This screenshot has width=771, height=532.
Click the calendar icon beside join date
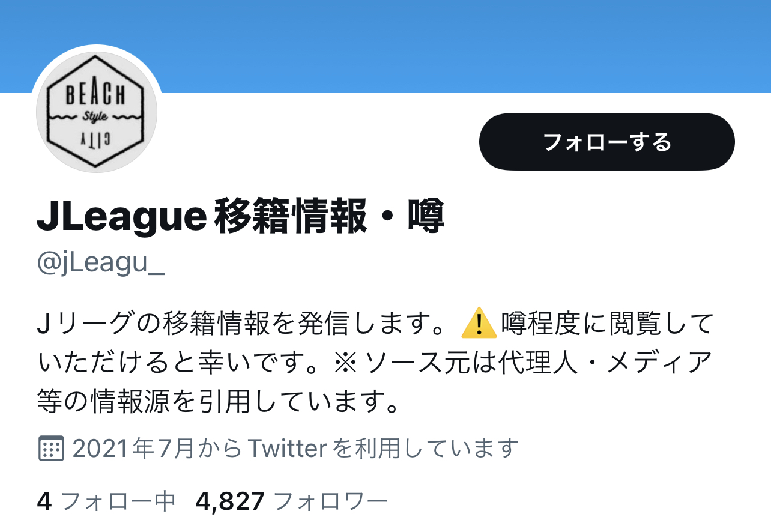(51, 448)
